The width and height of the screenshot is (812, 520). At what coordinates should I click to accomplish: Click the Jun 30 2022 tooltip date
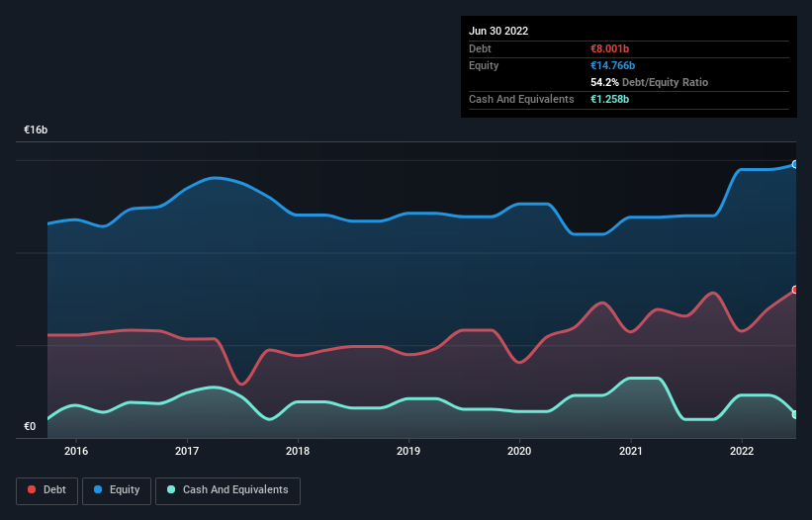click(498, 31)
